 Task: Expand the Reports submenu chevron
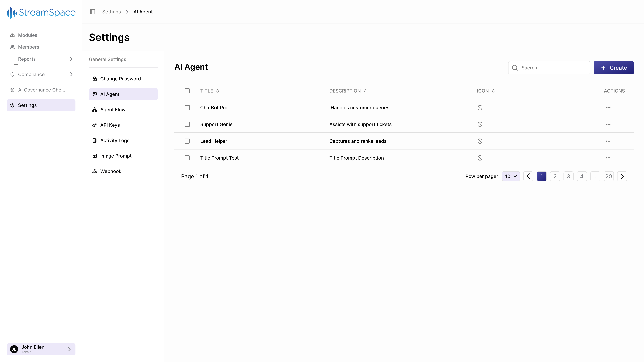(x=71, y=59)
